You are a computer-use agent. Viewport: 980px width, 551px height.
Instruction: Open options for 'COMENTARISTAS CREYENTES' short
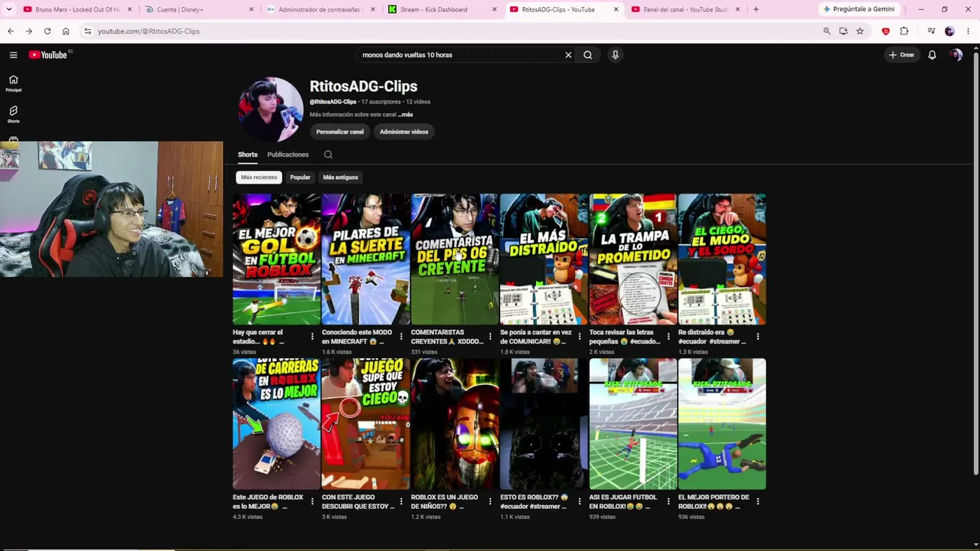490,336
